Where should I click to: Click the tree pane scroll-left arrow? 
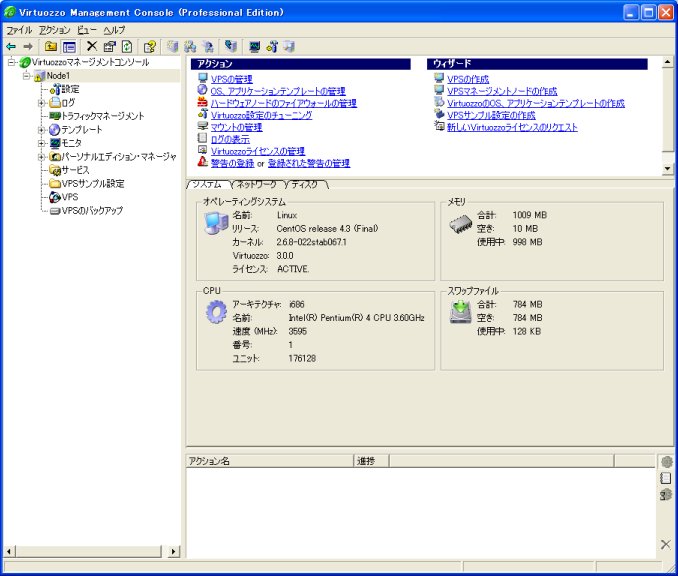coord(9,551)
